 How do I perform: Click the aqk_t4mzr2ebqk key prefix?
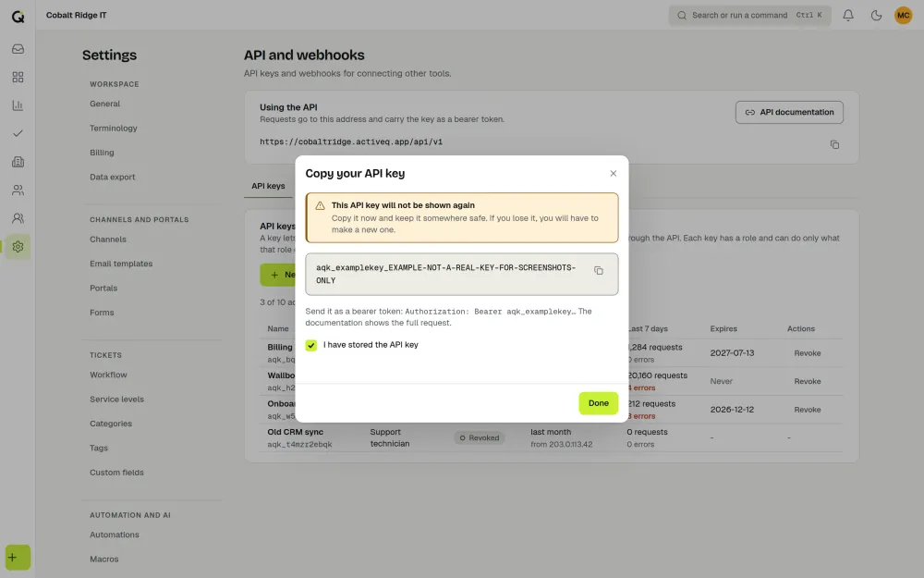tap(300, 445)
